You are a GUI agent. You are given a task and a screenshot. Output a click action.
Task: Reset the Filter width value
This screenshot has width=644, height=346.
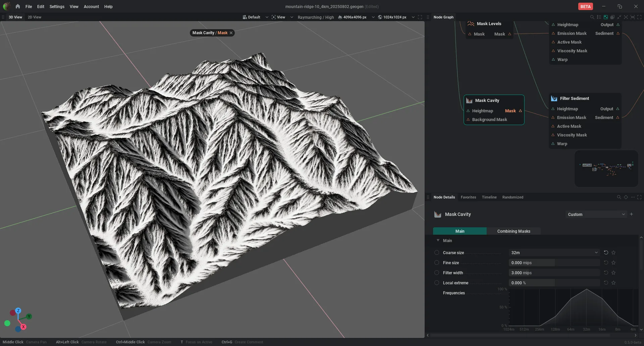[x=606, y=273]
